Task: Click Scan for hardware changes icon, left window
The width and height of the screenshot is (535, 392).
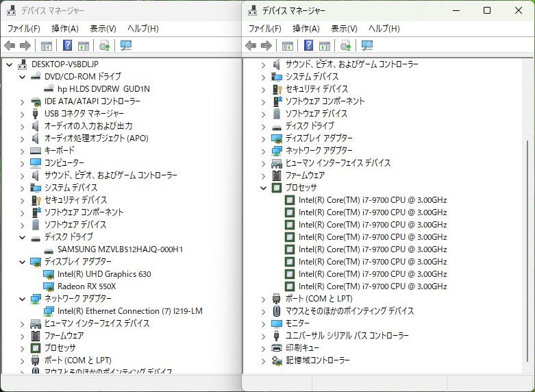Action: click(126, 45)
